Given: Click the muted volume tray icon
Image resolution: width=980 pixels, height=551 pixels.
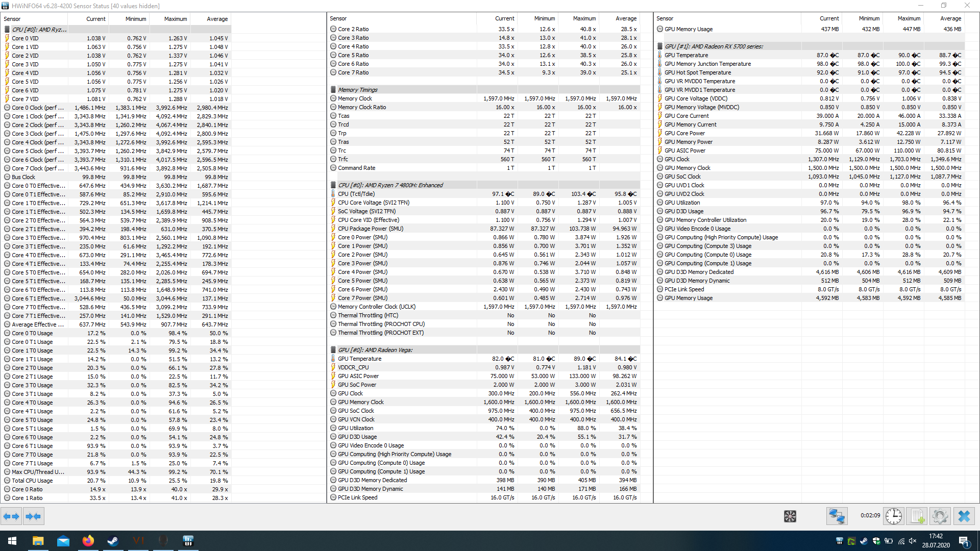Looking at the screenshot, I should (x=913, y=541).
